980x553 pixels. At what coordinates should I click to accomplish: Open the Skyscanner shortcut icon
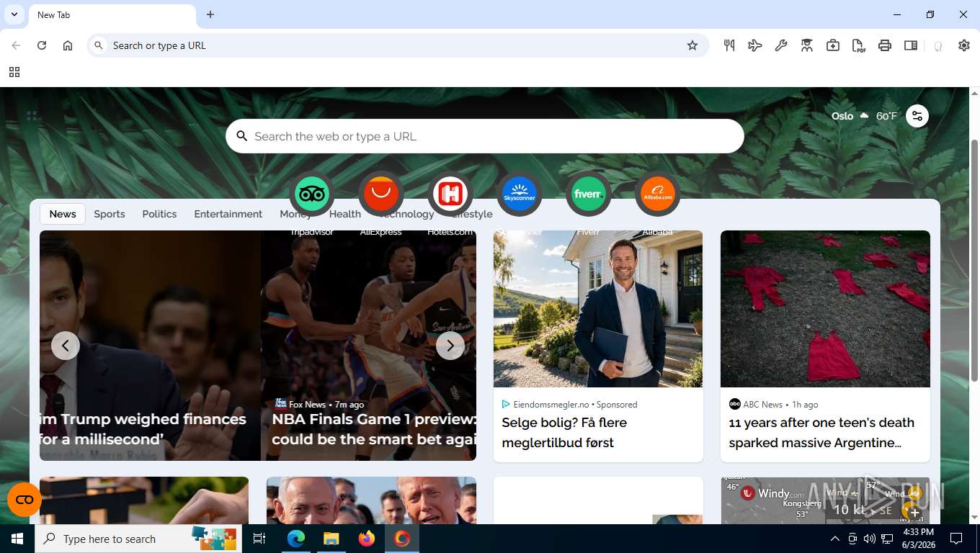click(520, 194)
